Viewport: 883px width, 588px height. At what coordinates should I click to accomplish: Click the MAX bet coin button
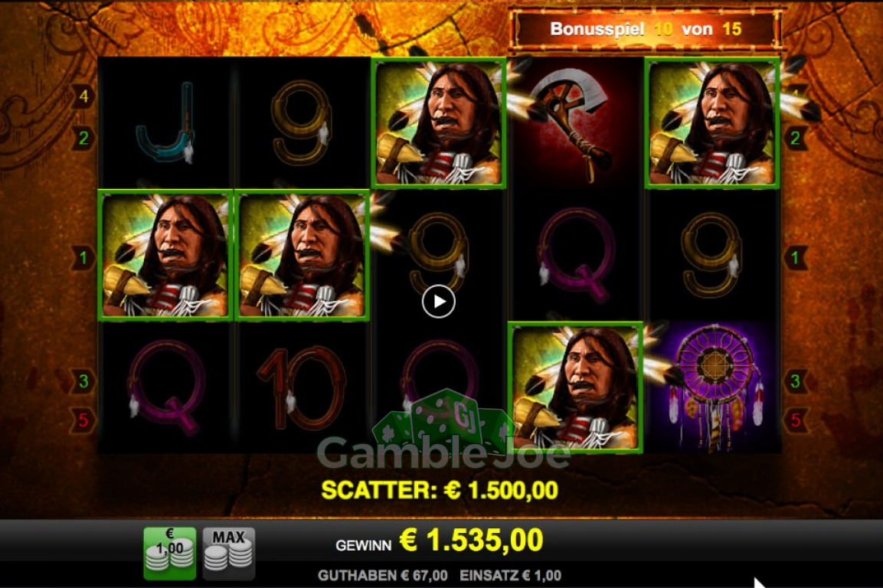click(x=229, y=553)
